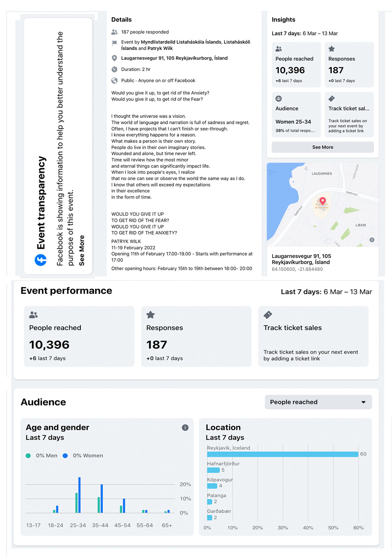Open See More in Event transparency card
392x557 pixels.
tap(82, 250)
